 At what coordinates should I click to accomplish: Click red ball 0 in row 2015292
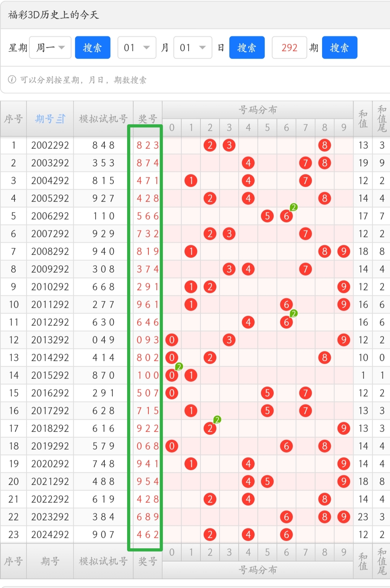click(172, 375)
